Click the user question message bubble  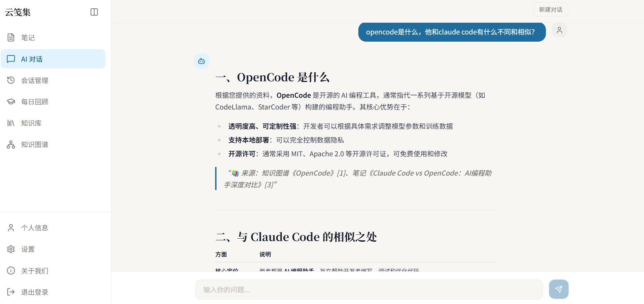(x=452, y=32)
